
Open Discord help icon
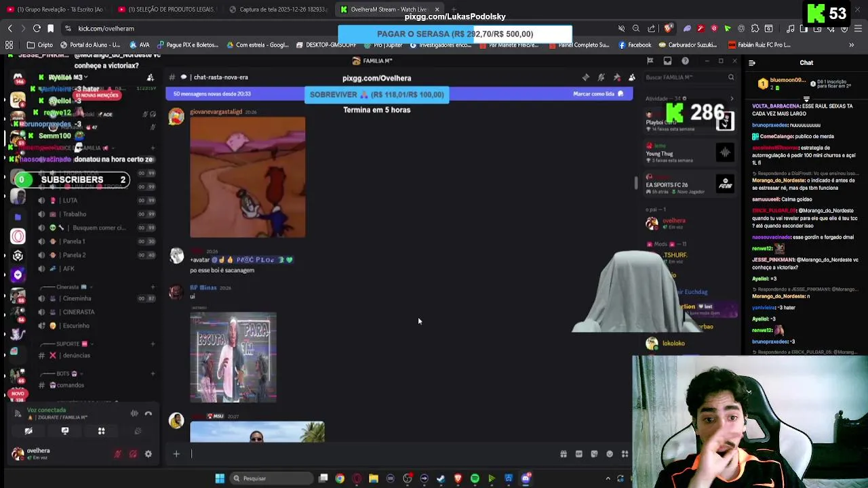pos(685,61)
